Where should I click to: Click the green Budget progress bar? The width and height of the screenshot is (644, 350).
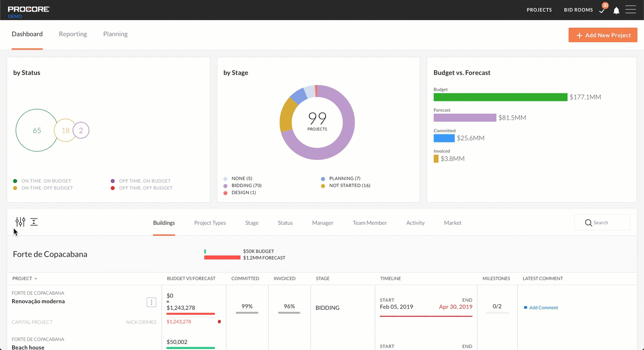click(x=500, y=97)
